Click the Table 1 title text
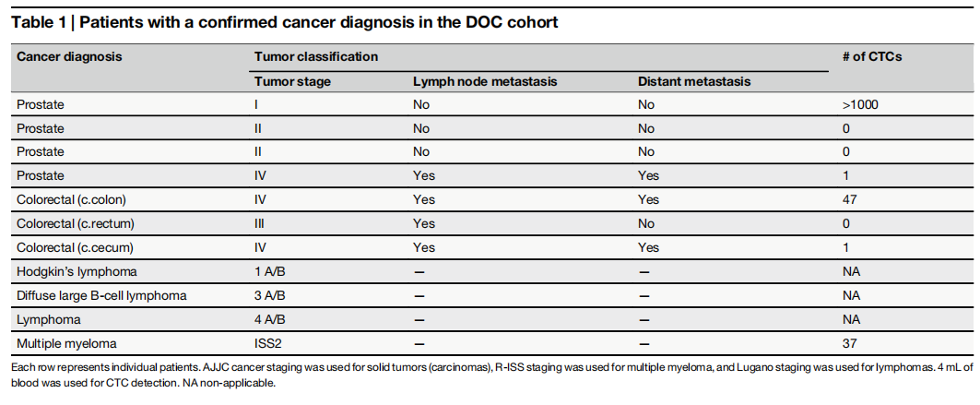This screenshot has width=980, height=405. 284,21
